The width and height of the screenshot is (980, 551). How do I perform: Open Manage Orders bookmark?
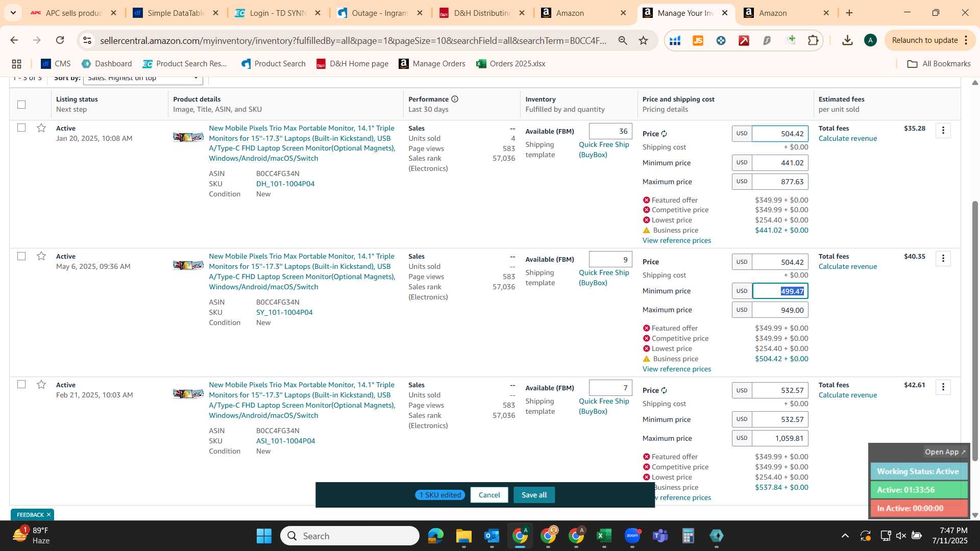pyautogui.click(x=432, y=64)
